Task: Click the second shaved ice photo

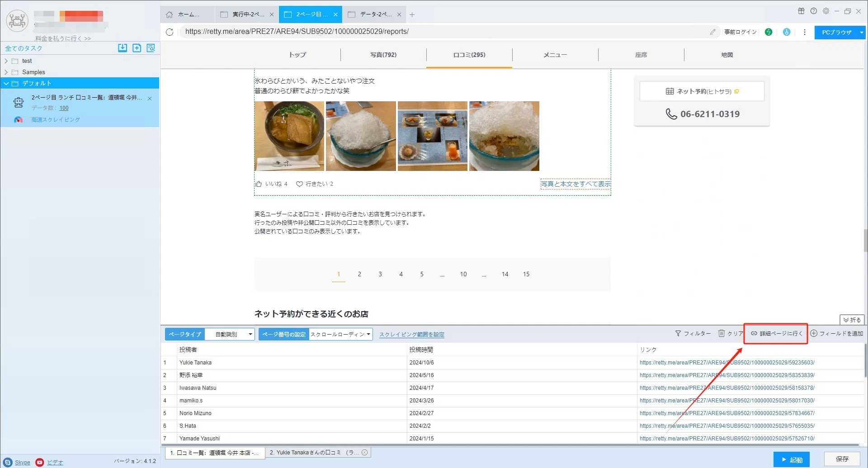Action: pos(504,136)
